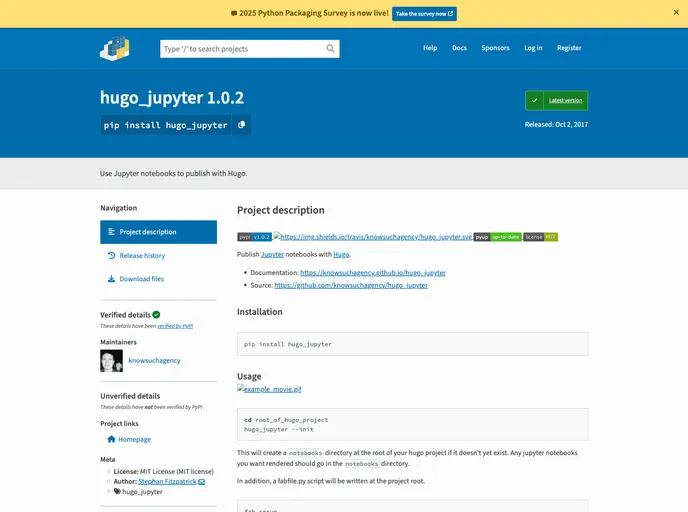Click the author email envelope icon
The height and width of the screenshot is (512, 688).
click(201, 482)
